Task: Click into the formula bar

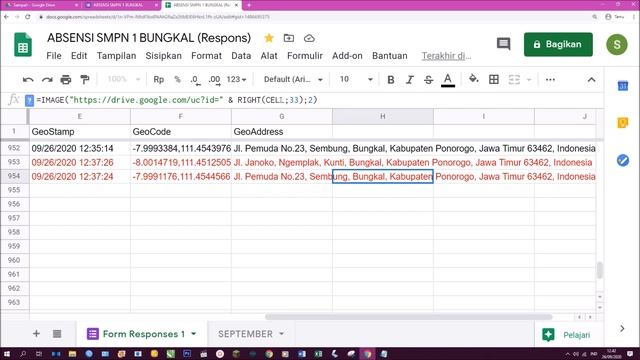Action: [x=318, y=100]
